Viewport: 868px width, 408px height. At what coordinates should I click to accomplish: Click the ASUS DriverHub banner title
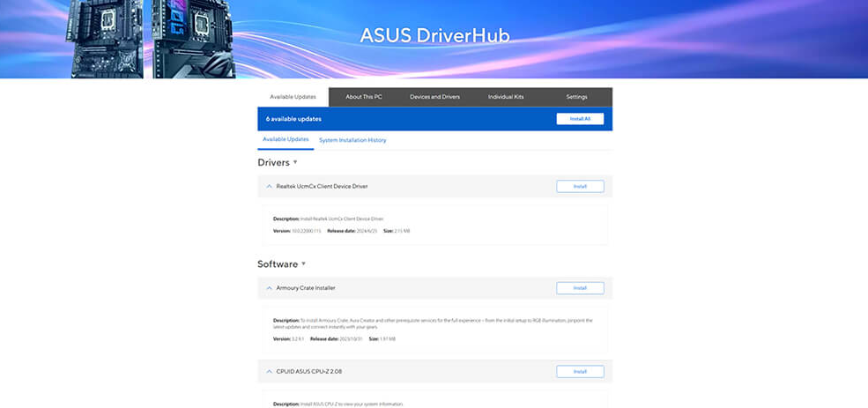[434, 36]
